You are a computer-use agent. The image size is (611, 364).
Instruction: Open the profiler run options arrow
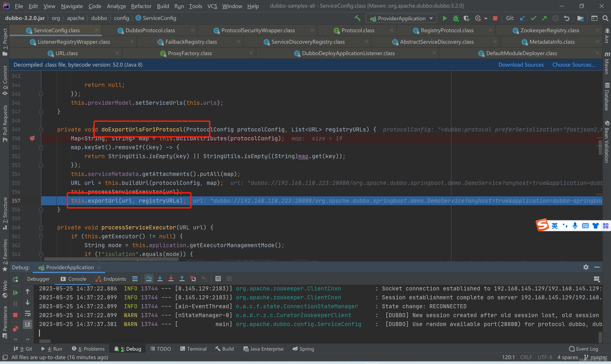coord(486,19)
